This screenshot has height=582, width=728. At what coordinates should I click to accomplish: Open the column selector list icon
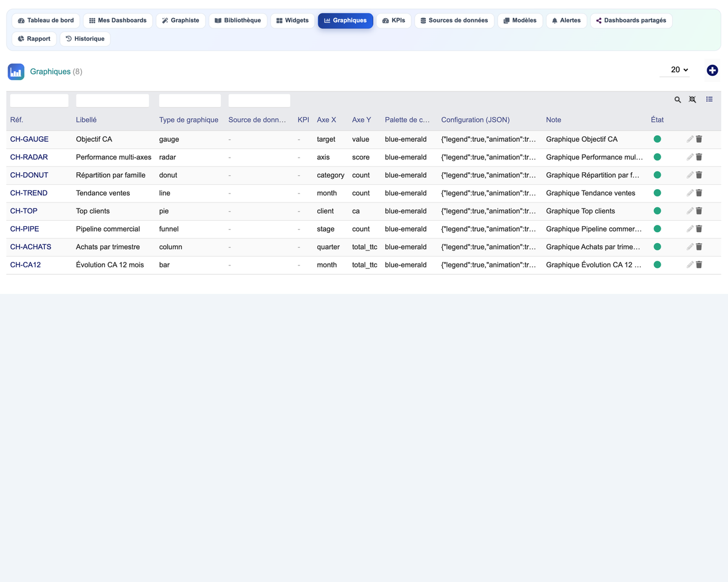click(x=709, y=99)
